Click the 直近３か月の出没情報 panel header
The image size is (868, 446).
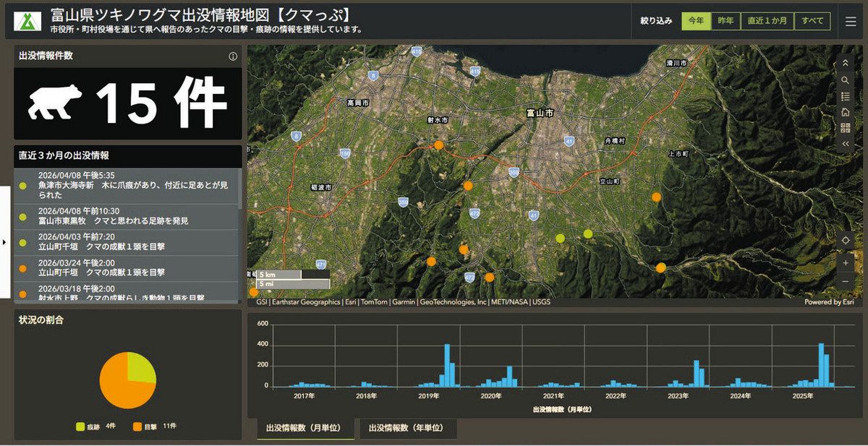point(127,156)
